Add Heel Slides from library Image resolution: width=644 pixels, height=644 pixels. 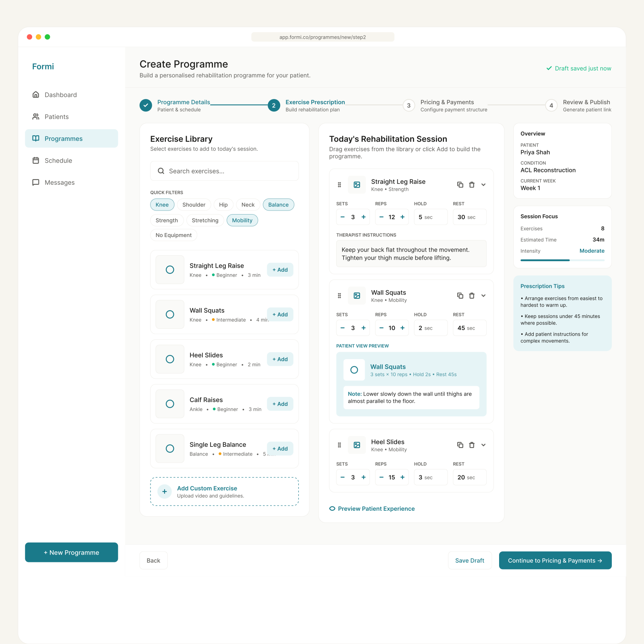[x=280, y=359]
